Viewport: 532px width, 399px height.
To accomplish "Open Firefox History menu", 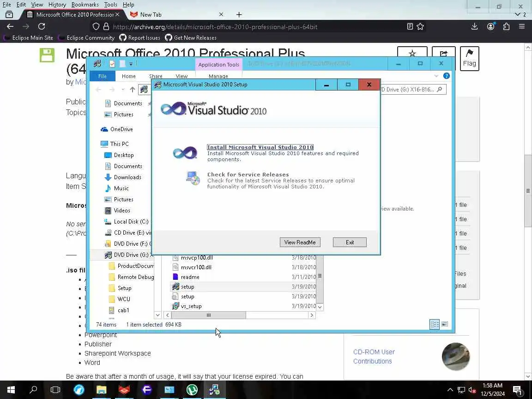I will point(57,5).
